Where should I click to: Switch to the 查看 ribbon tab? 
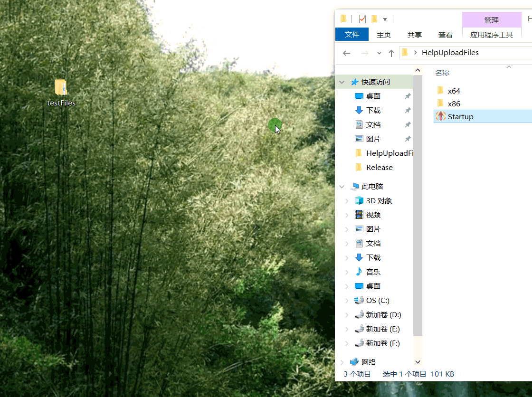(445, 35)
